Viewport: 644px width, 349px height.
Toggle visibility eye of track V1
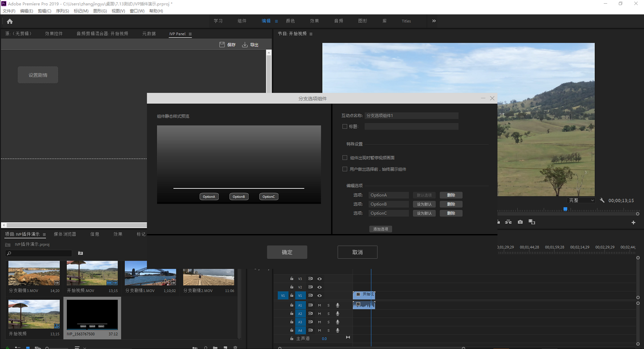coord(319,296)
